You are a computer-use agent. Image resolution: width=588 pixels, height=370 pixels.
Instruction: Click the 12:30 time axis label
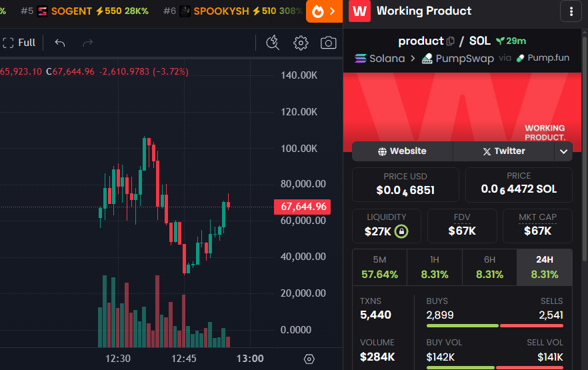point(118,359)
